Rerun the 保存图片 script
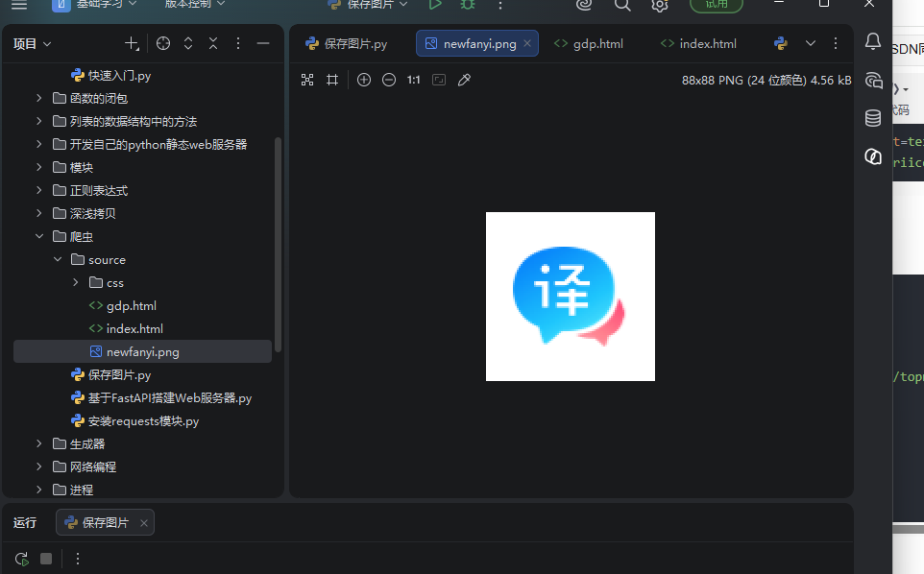924x574 pixels. (22, 559)
